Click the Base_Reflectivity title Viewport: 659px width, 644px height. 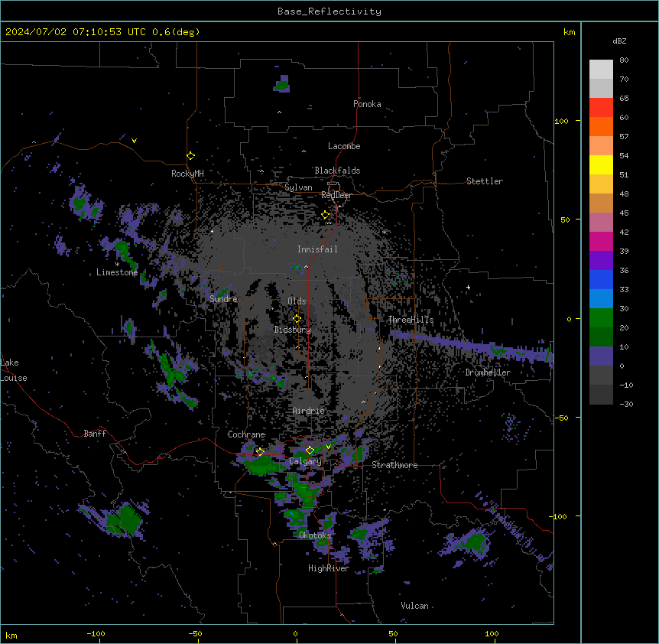[329, 11]
